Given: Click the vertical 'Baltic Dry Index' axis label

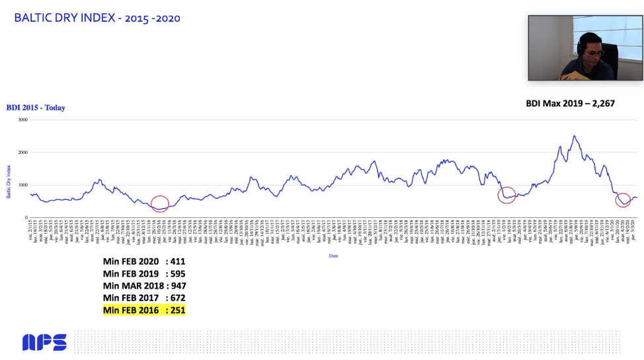Looking at the screenshot, I should point(9,182).
